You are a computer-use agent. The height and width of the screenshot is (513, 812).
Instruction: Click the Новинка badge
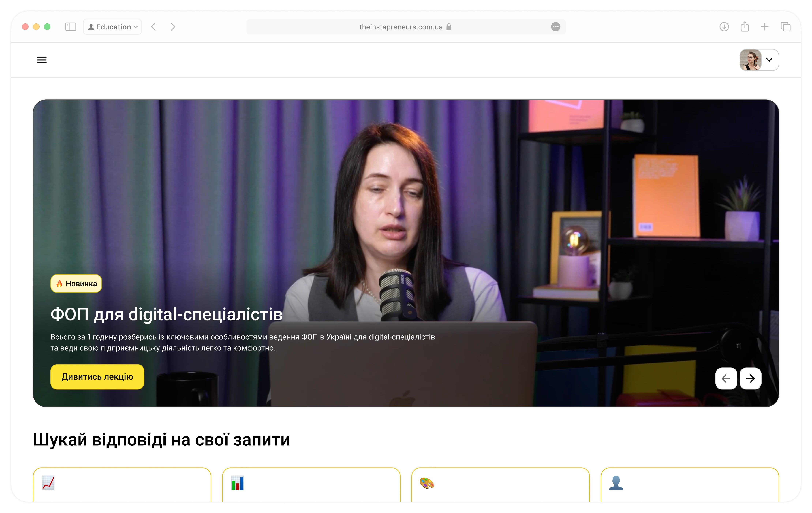[76, 283]
